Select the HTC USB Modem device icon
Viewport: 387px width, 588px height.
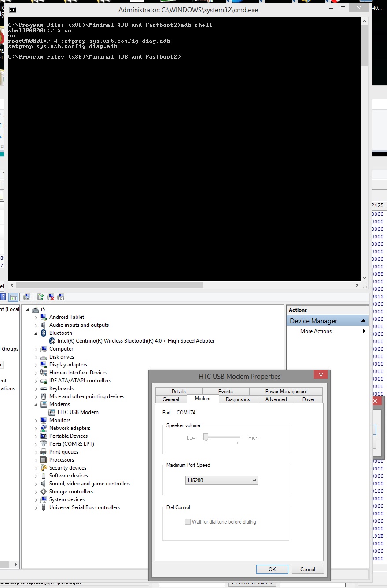tap(52, 412)
